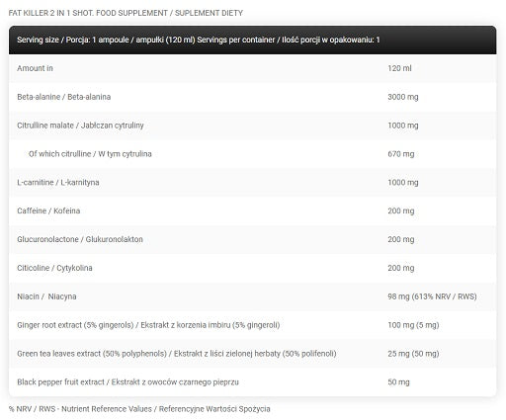Image resolution: width=506 pixels, height=420 pixels.
Task: Select the 120 ml amount value
Action: (399, 68)
